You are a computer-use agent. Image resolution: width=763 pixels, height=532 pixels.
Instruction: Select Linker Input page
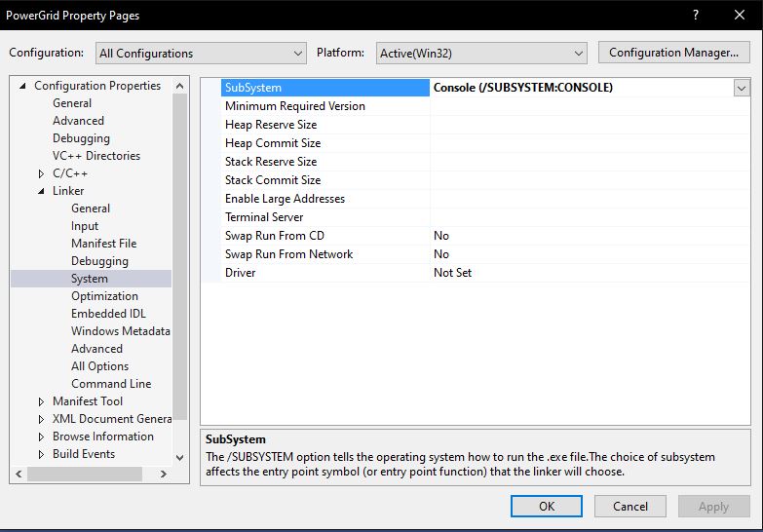(x=85, y=226)
